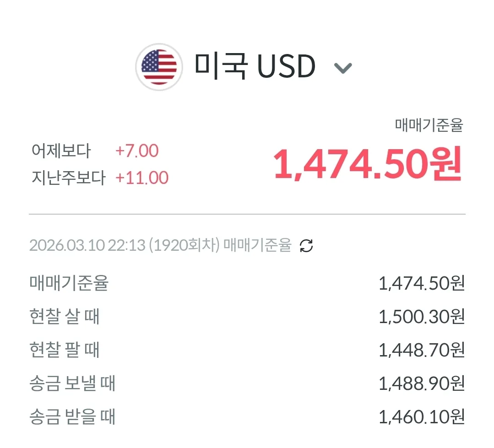Click the +7.00 daily change value
This screenshot has height=448, width=494.
pyautogui.click(x=137, y=151)
